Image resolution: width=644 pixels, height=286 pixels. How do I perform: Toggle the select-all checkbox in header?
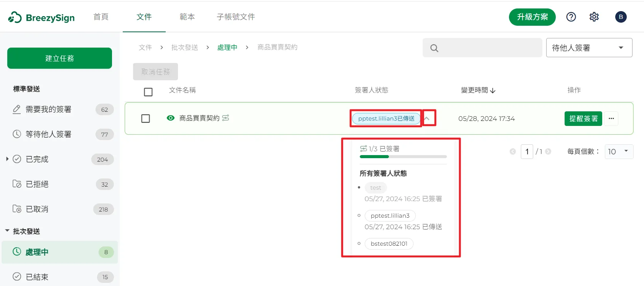click(148, 92)
